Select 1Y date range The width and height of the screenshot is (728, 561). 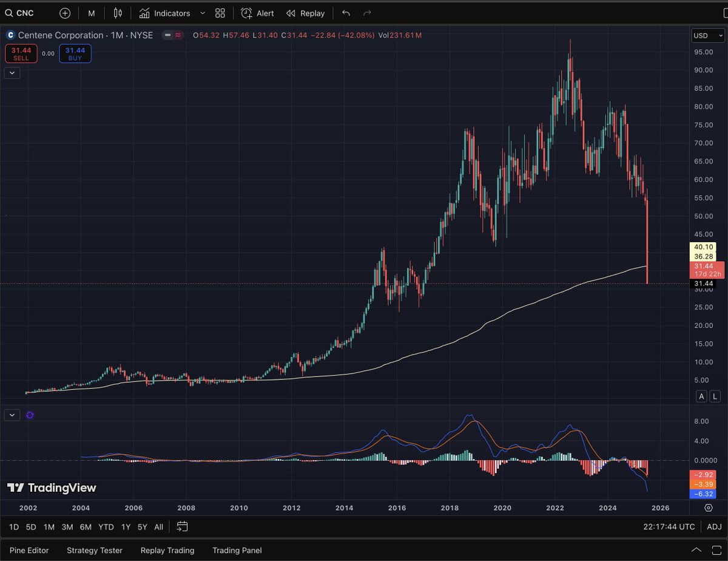(126, 527)
